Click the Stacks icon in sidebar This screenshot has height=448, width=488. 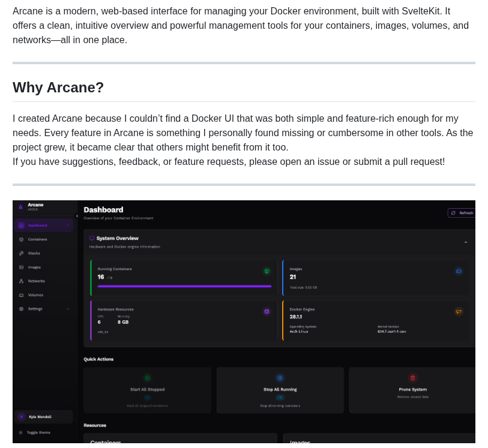click(21, 253)
